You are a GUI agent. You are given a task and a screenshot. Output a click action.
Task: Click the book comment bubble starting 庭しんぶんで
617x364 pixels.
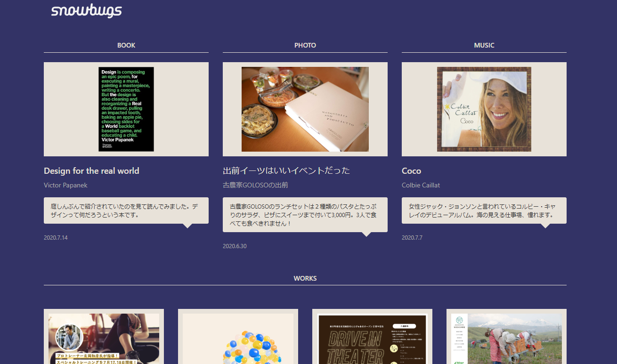[x=126, y=210]
